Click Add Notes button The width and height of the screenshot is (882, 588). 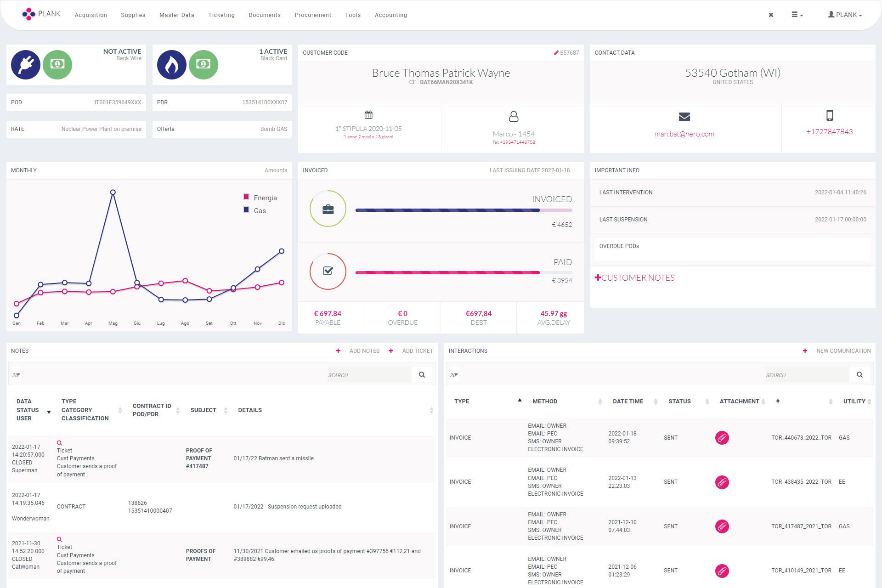click(358, 351)
